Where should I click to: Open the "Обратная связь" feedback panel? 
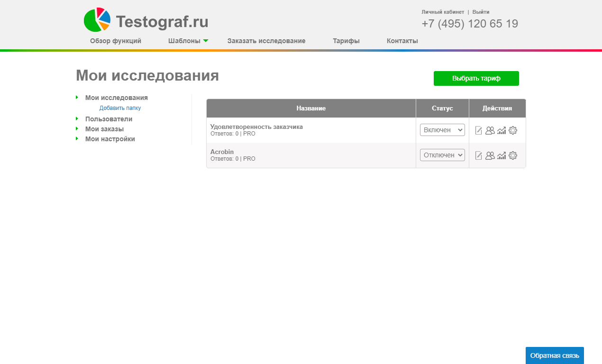pyautogui.click(x=554, y=355)
